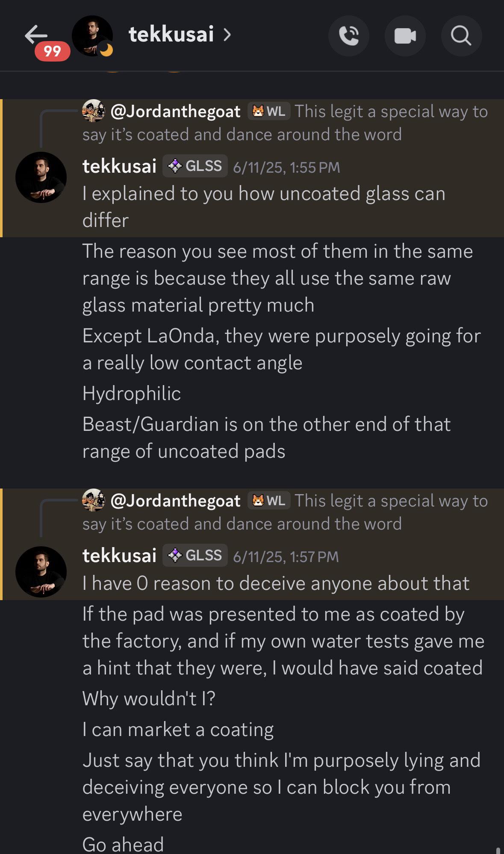Viewport: 504px width, 854px height.
Task: Start a voice call with tekkusai
Action: pyautogui.click(x=349, y=36)
